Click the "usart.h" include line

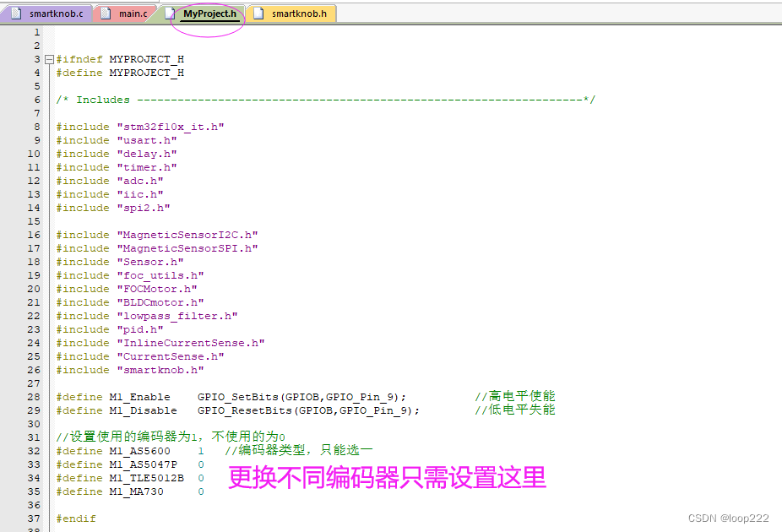click(117, 140)
